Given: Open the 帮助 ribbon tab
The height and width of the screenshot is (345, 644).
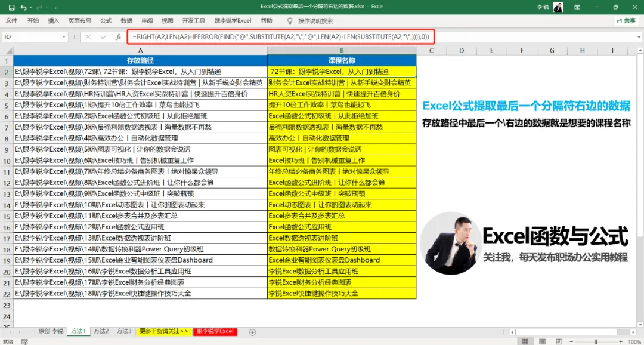Looking at the screenshot, I should pos(266,20).
